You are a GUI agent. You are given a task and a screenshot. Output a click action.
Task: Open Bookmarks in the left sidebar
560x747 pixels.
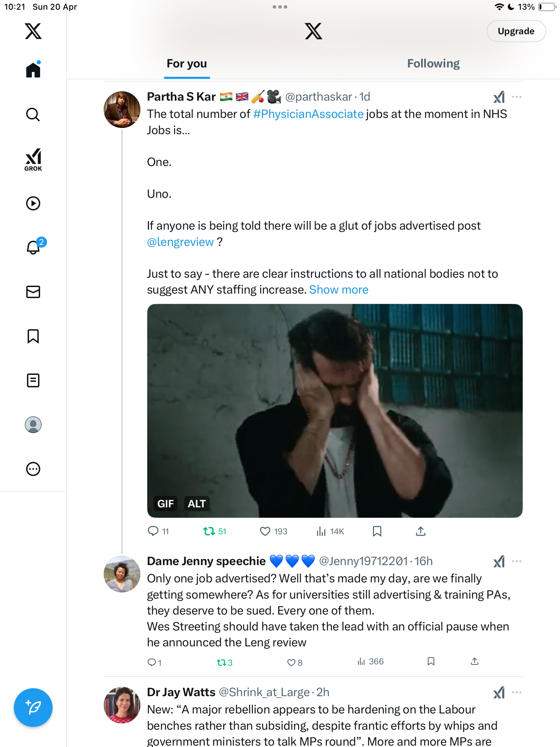[33, 336]
